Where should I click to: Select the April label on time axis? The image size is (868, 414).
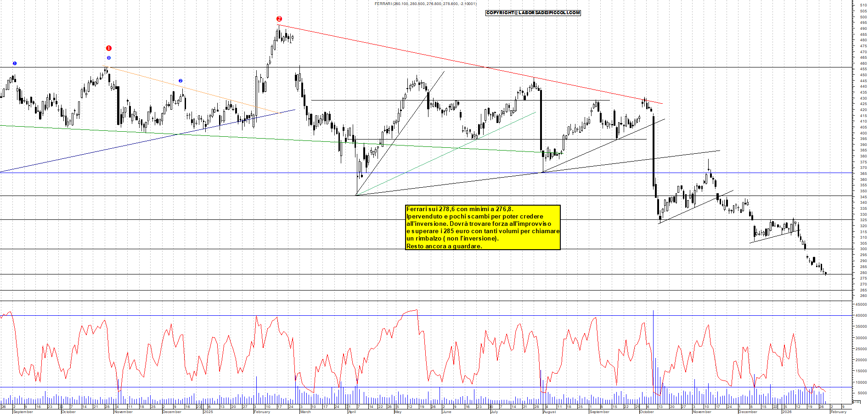[x=352, y=412]
